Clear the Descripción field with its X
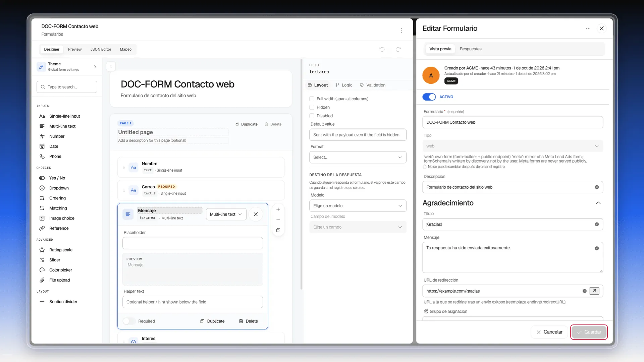This screenshot has height=362, width=644. 597,187
